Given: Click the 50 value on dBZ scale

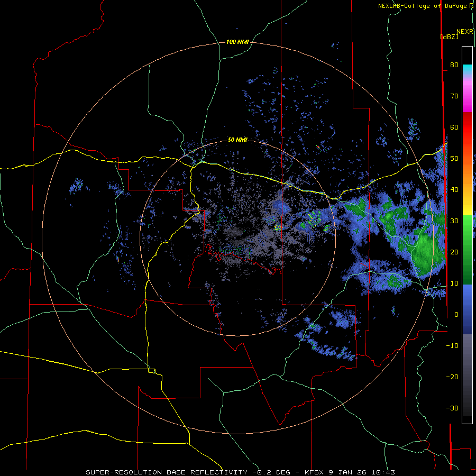Looking at the screenshot, I should [454, 159].
